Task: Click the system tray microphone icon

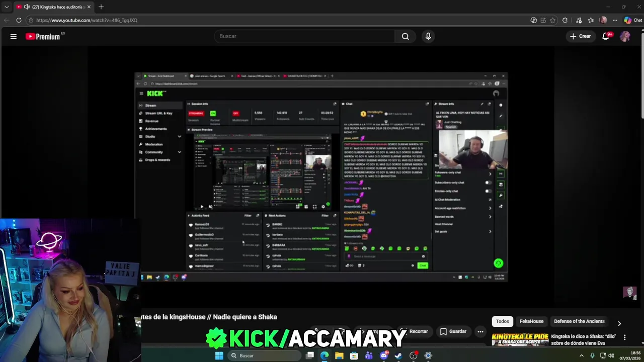Action: coord(592,355)
